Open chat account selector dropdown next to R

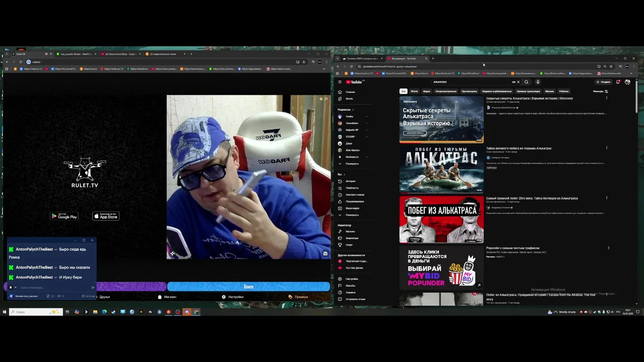click(15, 288)
